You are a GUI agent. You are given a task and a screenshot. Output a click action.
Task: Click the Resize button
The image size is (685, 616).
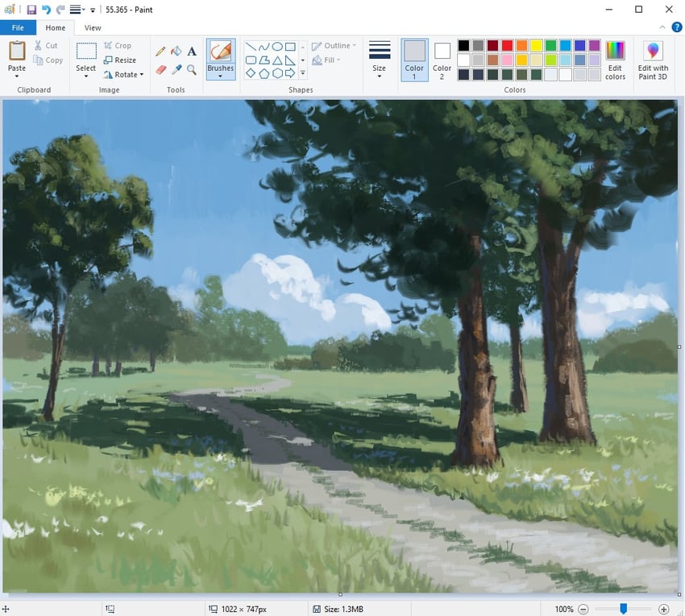point(120,60)
